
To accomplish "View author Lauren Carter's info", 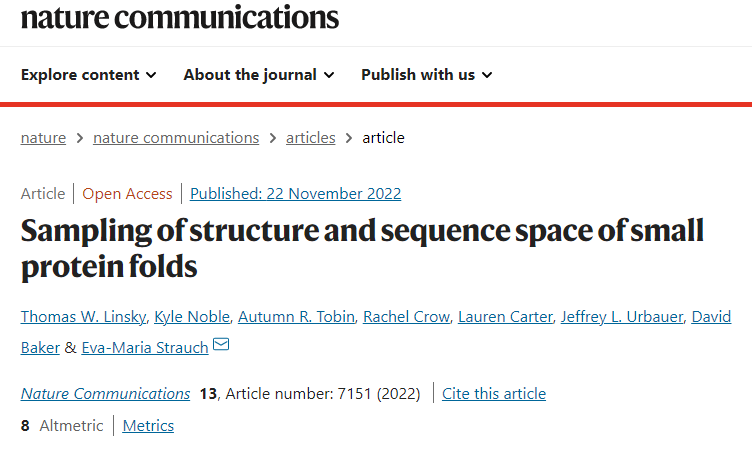I will pos(505,317).
